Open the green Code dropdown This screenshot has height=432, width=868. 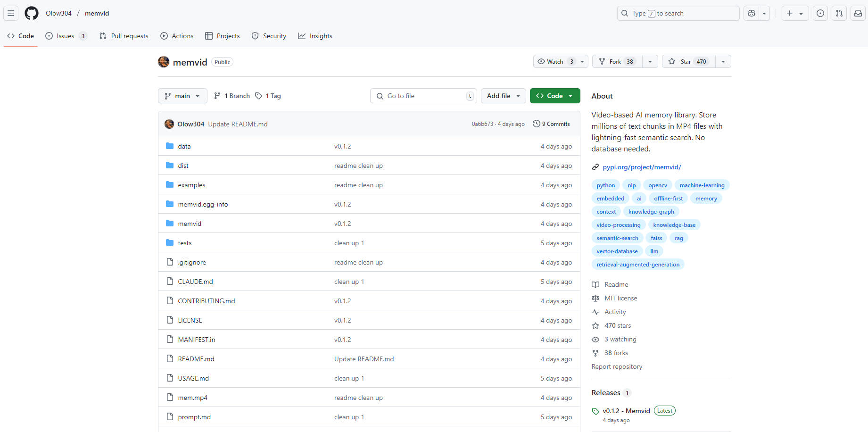(554, 96)
